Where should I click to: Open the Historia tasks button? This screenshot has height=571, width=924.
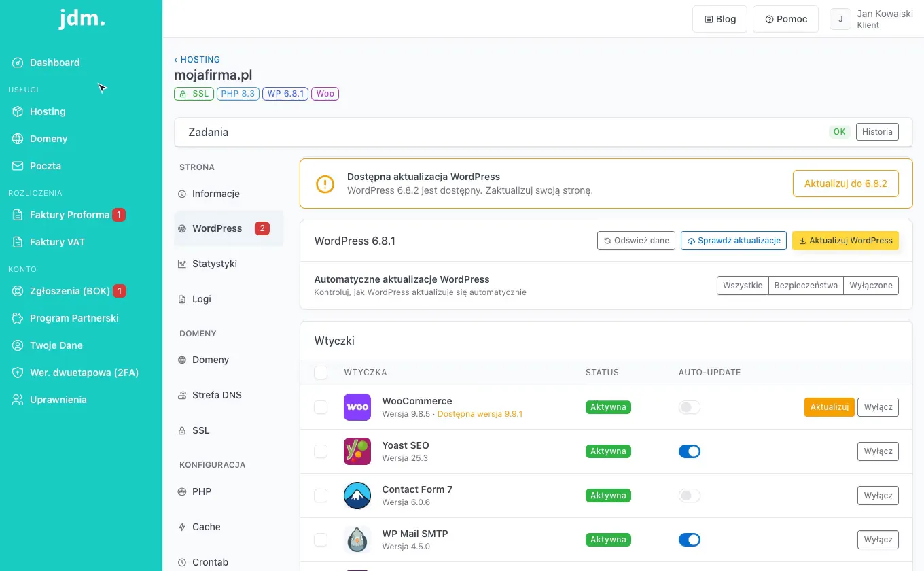(878, 132)
